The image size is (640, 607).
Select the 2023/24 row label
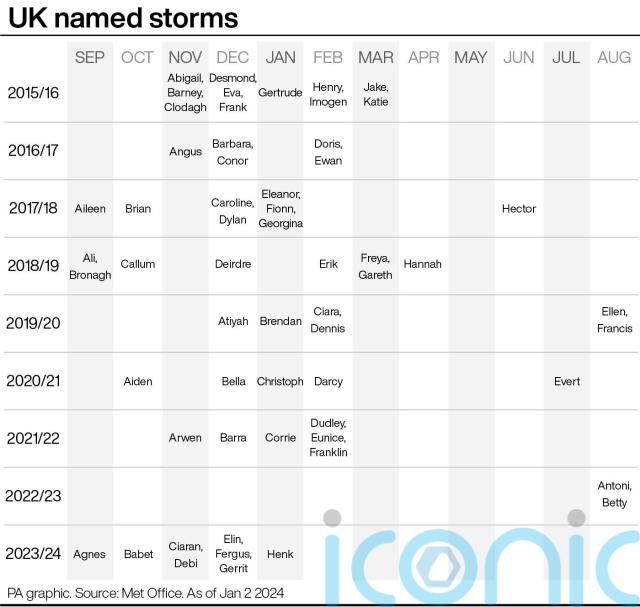tap(33, 554)
